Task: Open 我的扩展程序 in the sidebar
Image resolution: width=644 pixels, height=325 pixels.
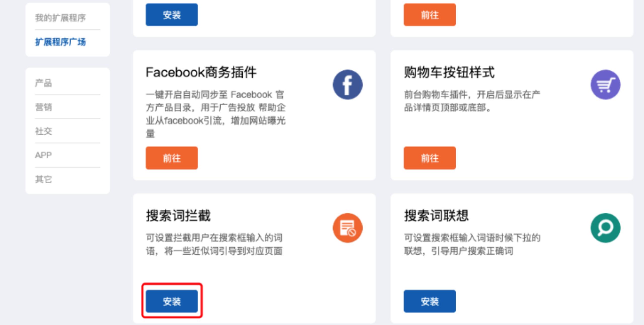Action: [x=60, y=18]
